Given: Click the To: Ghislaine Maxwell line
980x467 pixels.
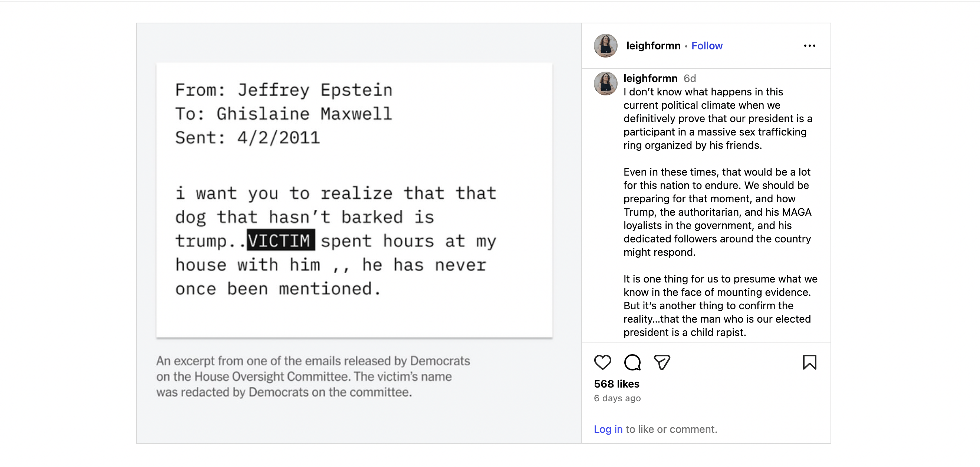Looking at the screenshot, I should 283,114.
